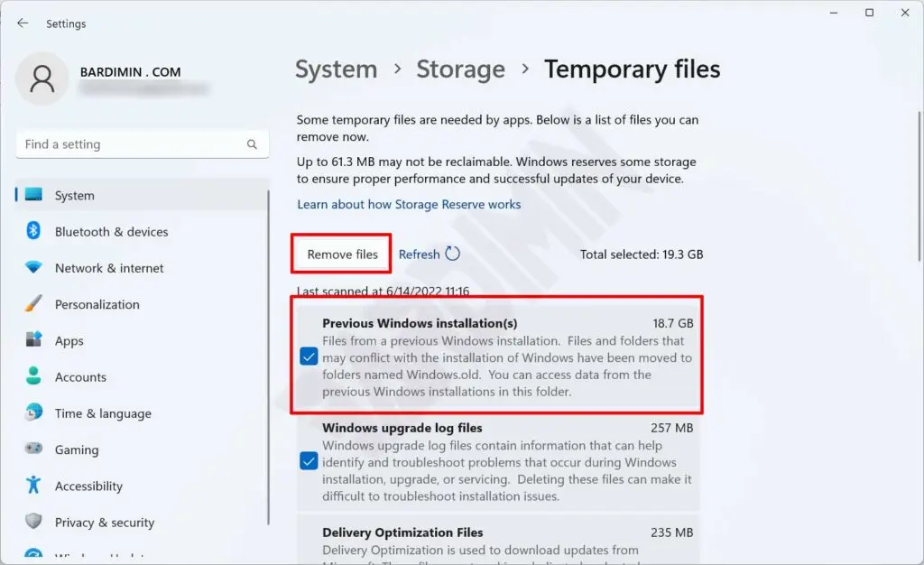Click the Network wifi icon
The image size is (924, 565).
click(33, 267)
